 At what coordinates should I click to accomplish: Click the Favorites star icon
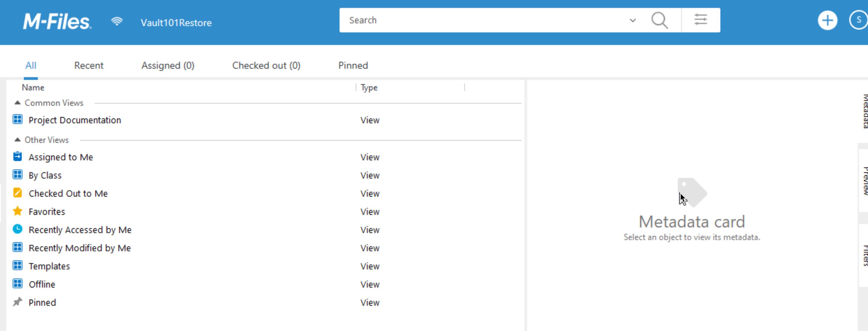[18, 211]
